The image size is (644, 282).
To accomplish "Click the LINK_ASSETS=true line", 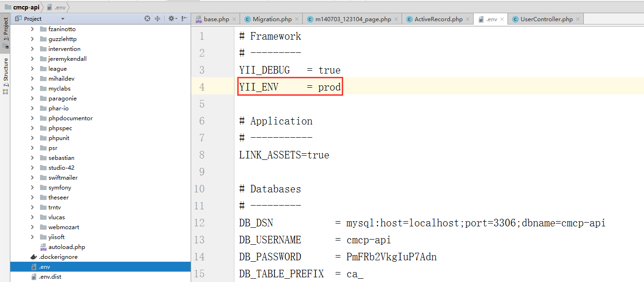I will point(284,155).
